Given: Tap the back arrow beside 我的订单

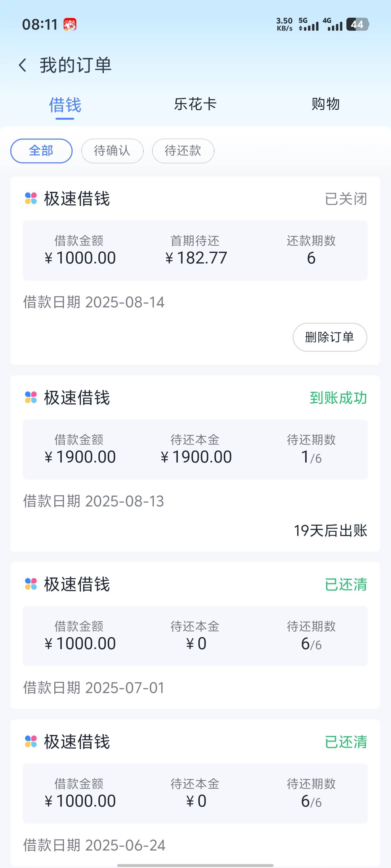Looking at the screenshot, I should pos(23,65).
